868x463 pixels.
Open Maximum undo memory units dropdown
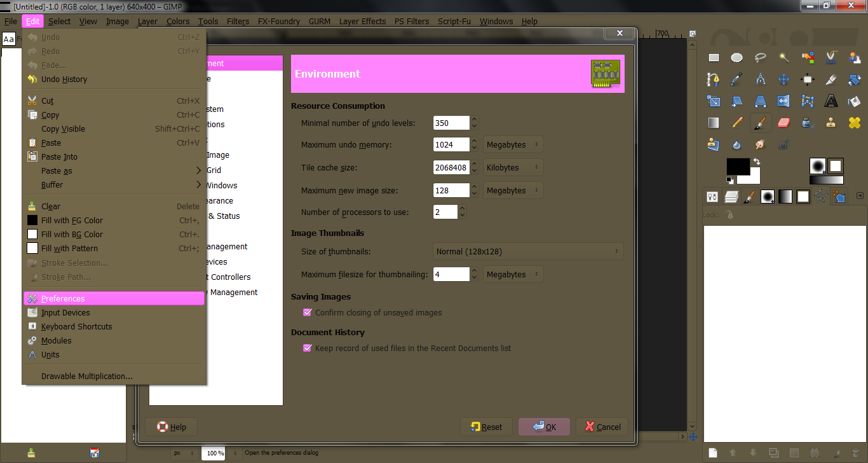click(x=513, y=144)
